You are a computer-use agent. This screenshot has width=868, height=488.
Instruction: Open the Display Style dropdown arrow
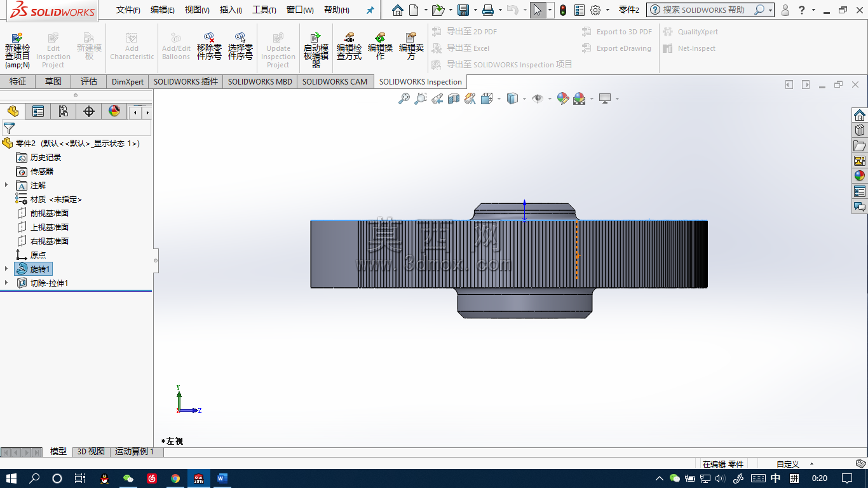point(524,98)
